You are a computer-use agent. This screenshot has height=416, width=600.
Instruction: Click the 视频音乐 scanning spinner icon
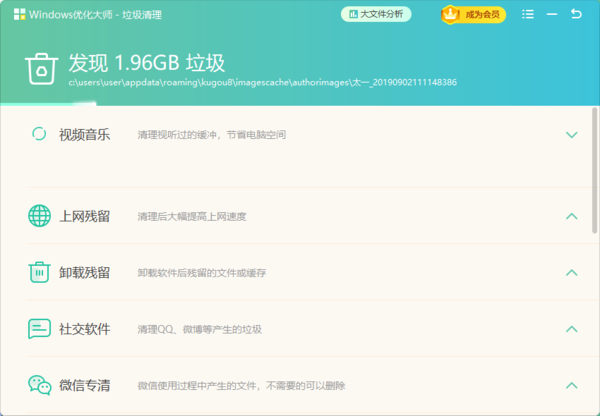click(39, 134)
